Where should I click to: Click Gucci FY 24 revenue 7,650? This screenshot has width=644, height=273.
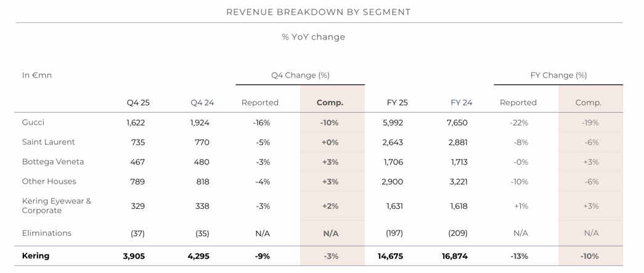click(x=457, y=123)
